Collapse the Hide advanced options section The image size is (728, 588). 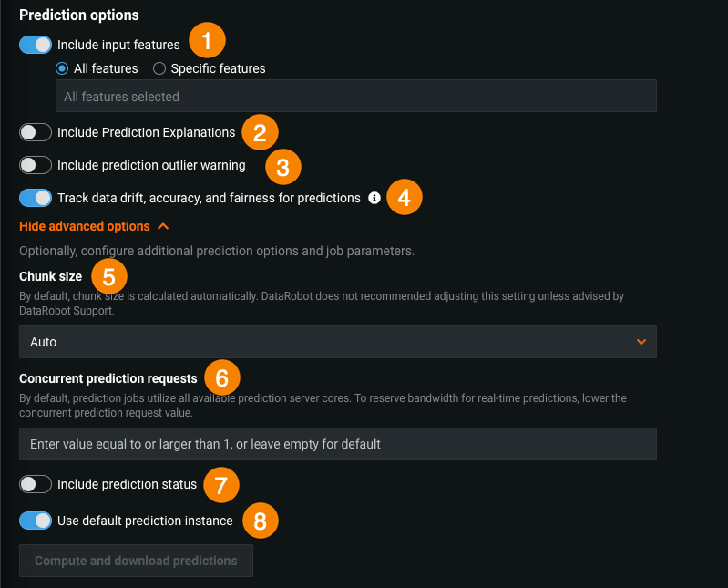[93, 226]
